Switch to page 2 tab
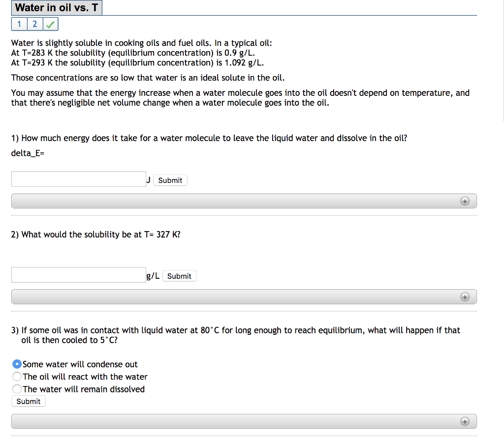The height and width of the screenshot is (444, 504). [x=34, y=24]
